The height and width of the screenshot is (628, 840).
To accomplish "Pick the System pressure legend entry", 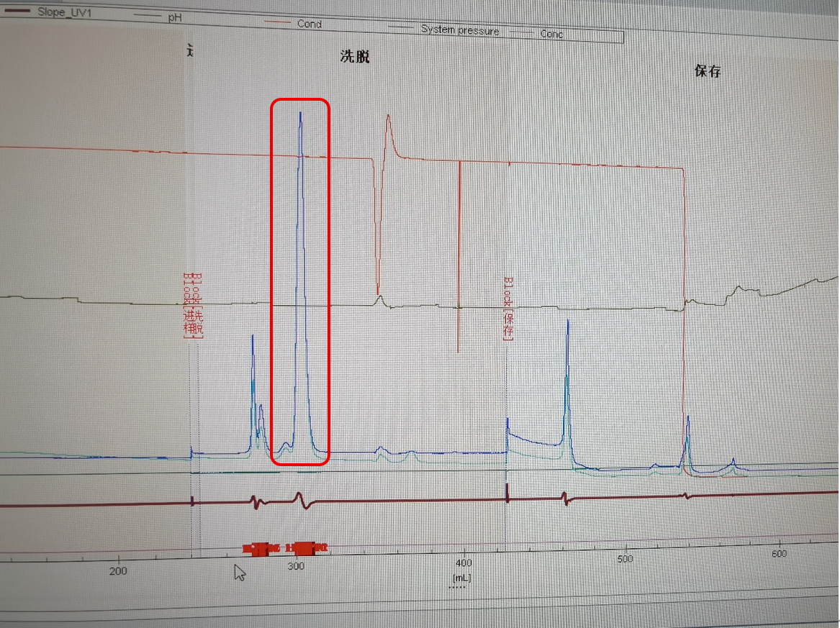I will click(459, 29).
